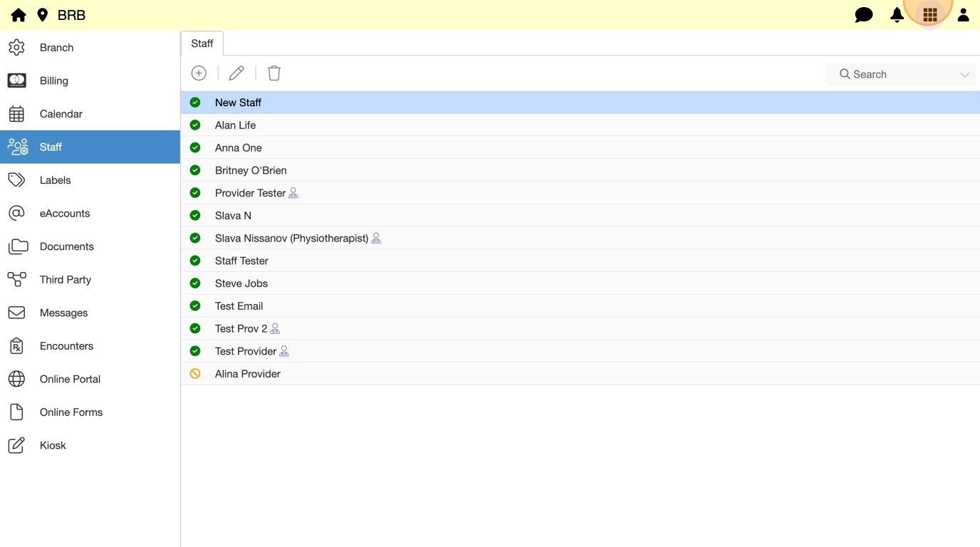Click green status check for Steve Jobs
The image size is (980, 547).
195,283
